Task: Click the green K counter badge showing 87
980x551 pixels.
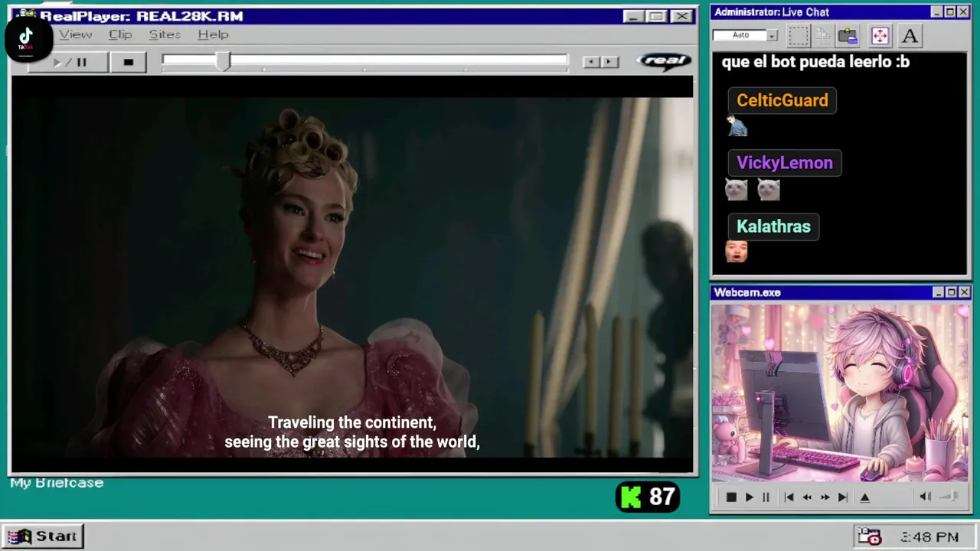Action: [648, 497]
